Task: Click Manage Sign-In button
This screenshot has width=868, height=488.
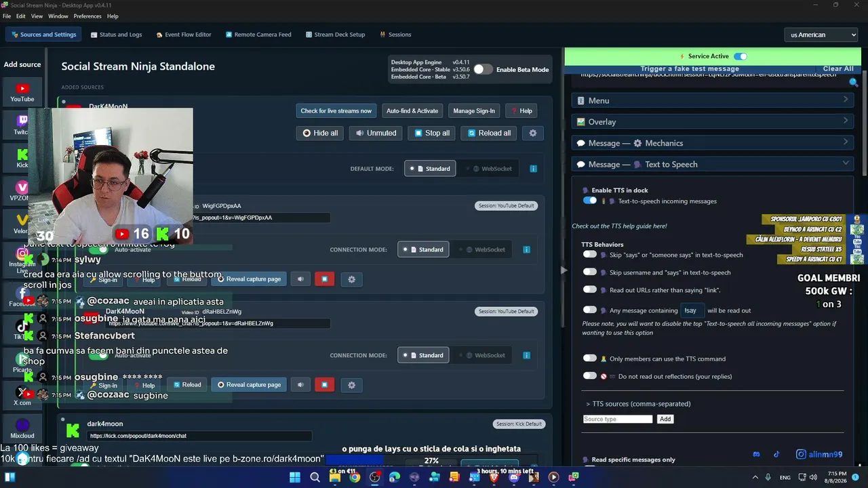Action: tap(474, 111)
